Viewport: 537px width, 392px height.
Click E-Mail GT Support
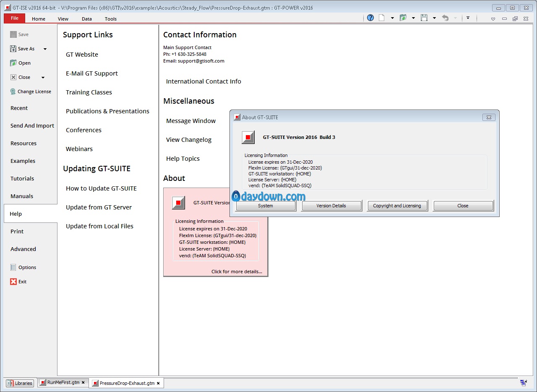point(92,73)
